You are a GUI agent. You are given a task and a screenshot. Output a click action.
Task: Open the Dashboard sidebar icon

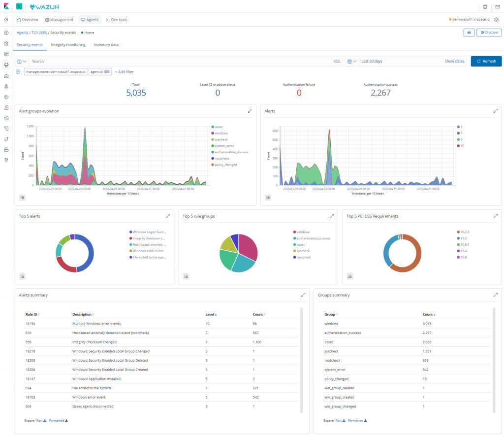pyautogui.click(x=6, y=54)
